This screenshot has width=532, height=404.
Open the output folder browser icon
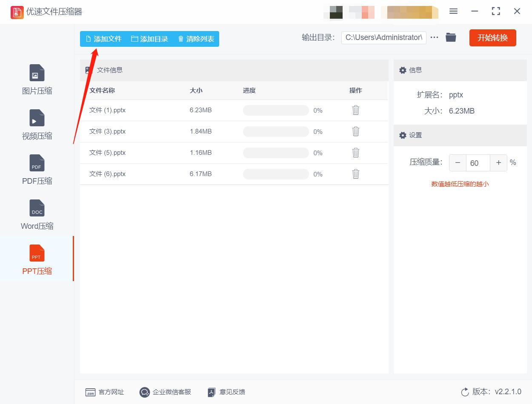point(451,37)
